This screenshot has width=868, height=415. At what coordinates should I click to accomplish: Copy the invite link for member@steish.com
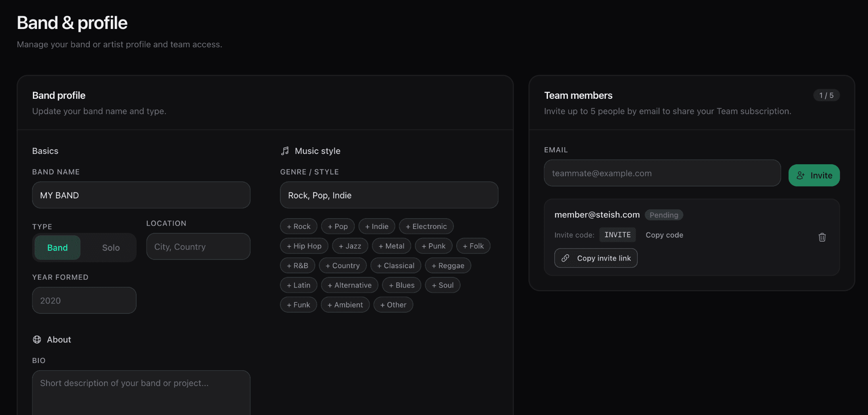click(x=596, y=258)
